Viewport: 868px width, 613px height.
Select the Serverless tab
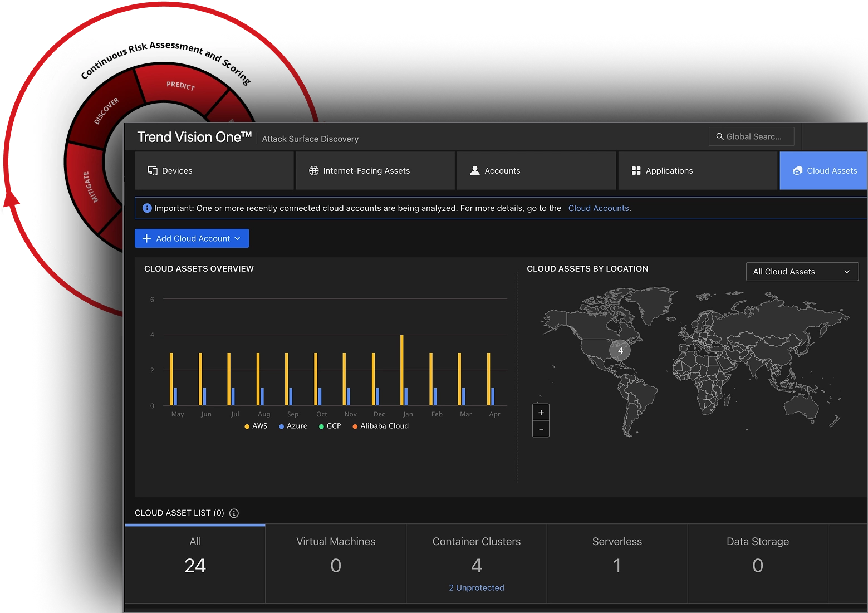[617, 564]
